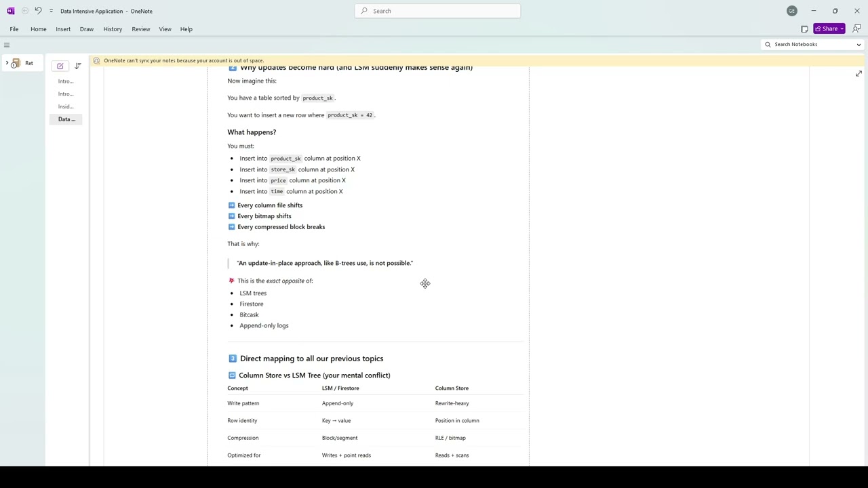The image size is (868, 488).
Task: Expand page to full view with arrows icon
Action: [859, 74]
